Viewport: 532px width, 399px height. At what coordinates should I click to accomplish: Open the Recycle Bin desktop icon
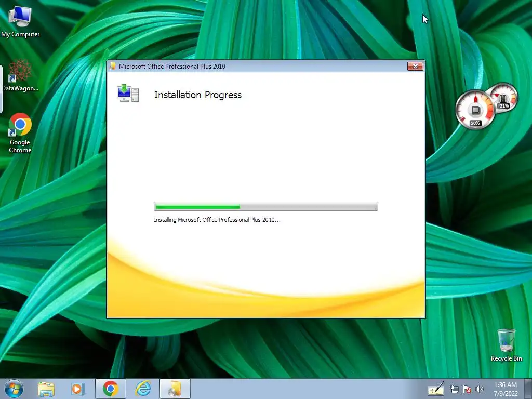click(506, 345)
